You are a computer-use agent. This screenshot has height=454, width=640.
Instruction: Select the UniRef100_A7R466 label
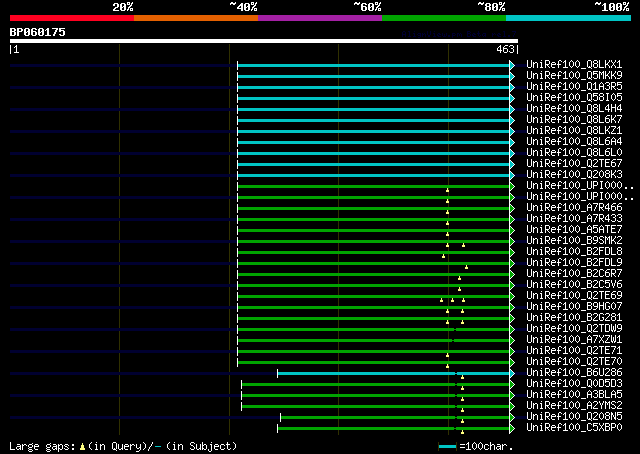[x=574, y=207]
